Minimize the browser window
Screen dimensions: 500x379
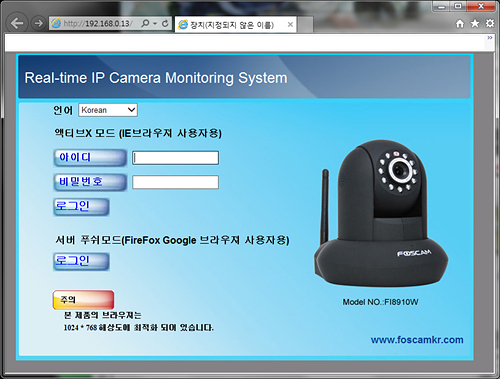(x=441, y=6)
